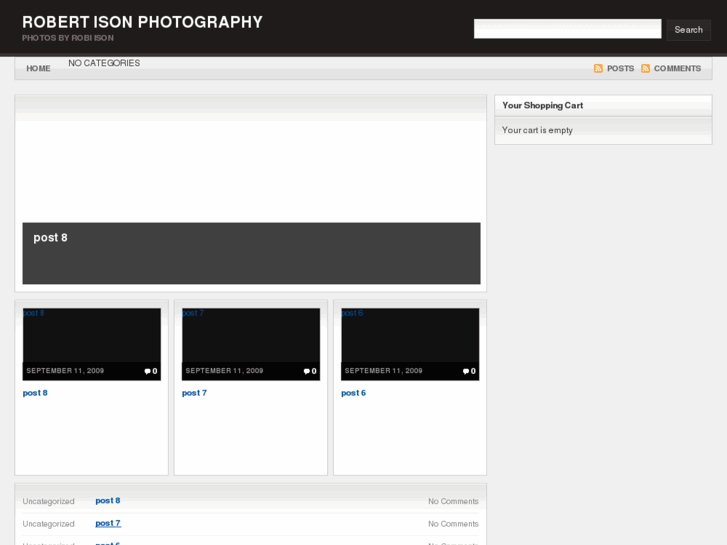Open the Posts feed link
Viewport: 727px width, 545px height.
click(620, 69)
